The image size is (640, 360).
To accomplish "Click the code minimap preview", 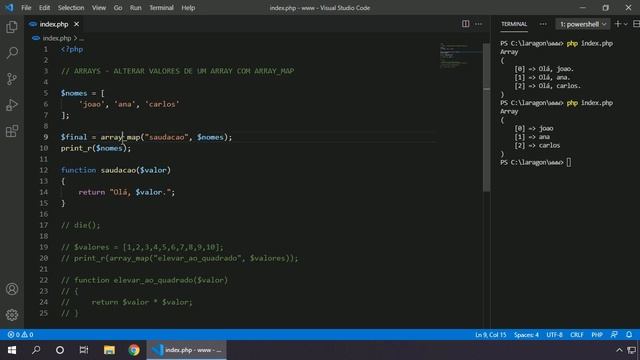I will click(460, 55).
